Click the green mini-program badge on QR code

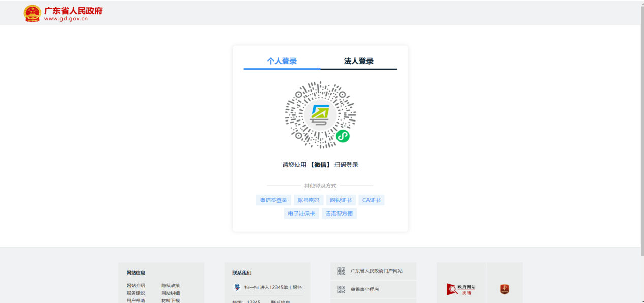(343, 136)
